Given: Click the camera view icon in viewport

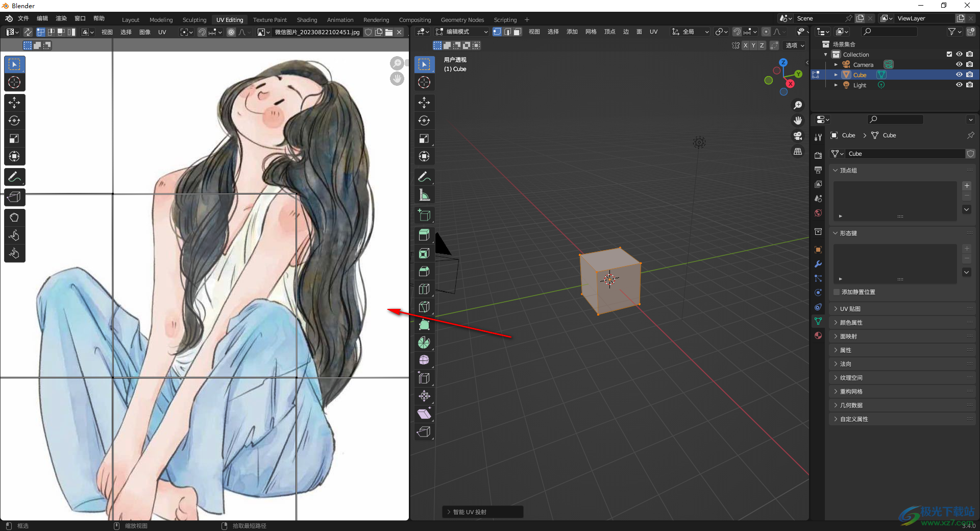Looking at the screenshot, I should point(798,136).
